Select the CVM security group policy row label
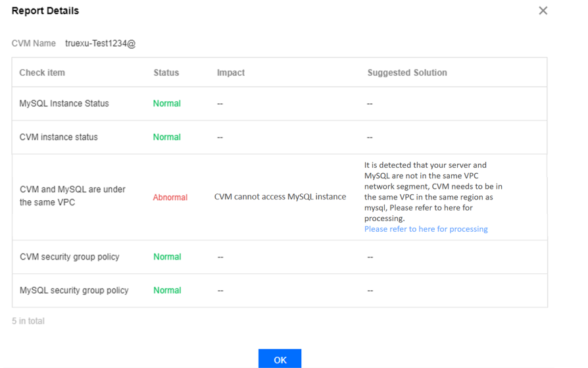 click(x=70, y=257)
